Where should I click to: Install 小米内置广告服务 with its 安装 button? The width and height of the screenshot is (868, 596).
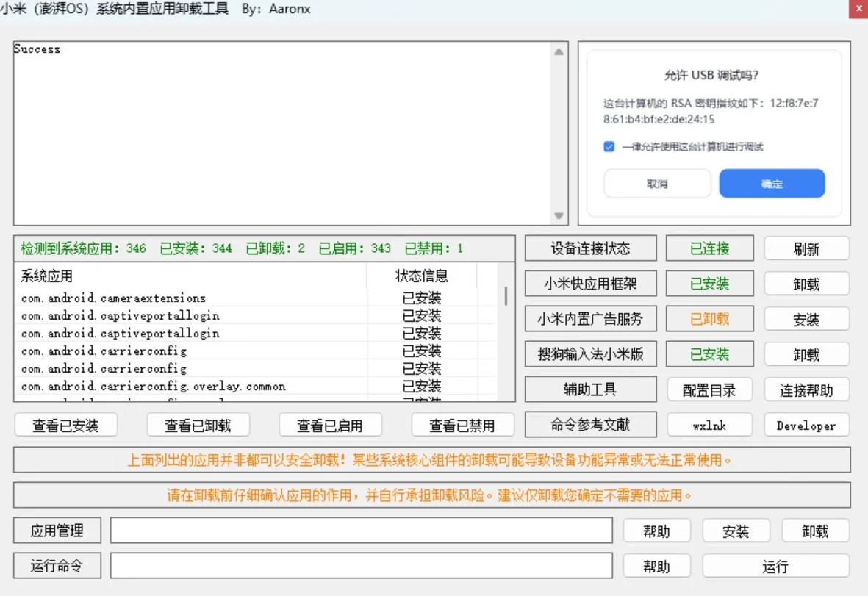click(806, 320)
